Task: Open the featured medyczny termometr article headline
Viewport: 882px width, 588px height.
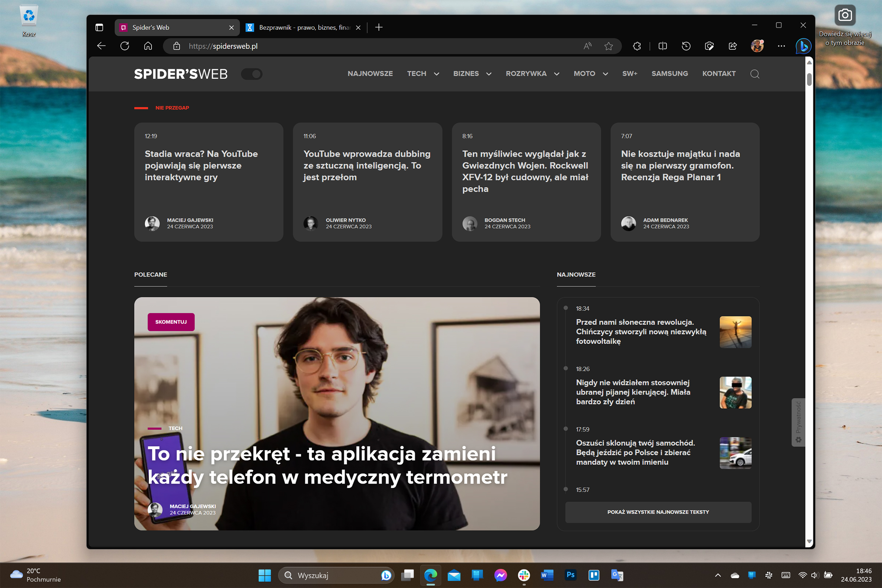Action: 327,465
